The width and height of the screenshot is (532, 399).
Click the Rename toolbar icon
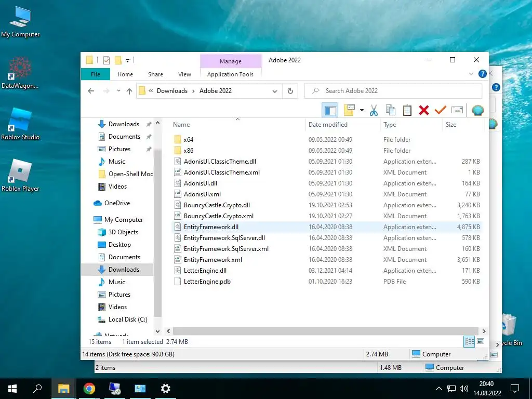click(457, 110)
